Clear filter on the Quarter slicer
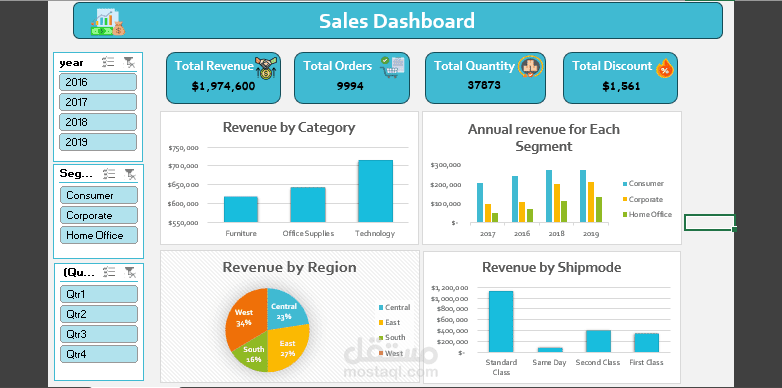Viewport: 782px width, 388px height. [130, 272]
